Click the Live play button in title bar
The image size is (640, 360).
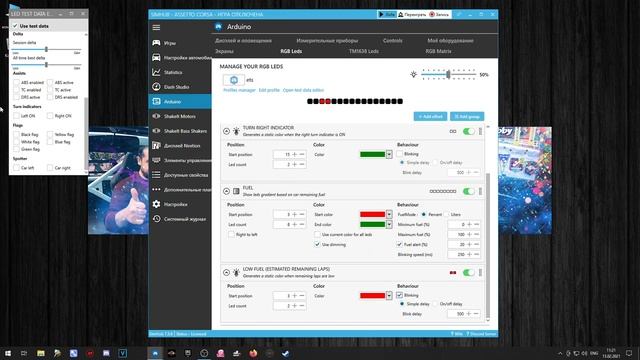pyautogui.click(x=387, y=14)
